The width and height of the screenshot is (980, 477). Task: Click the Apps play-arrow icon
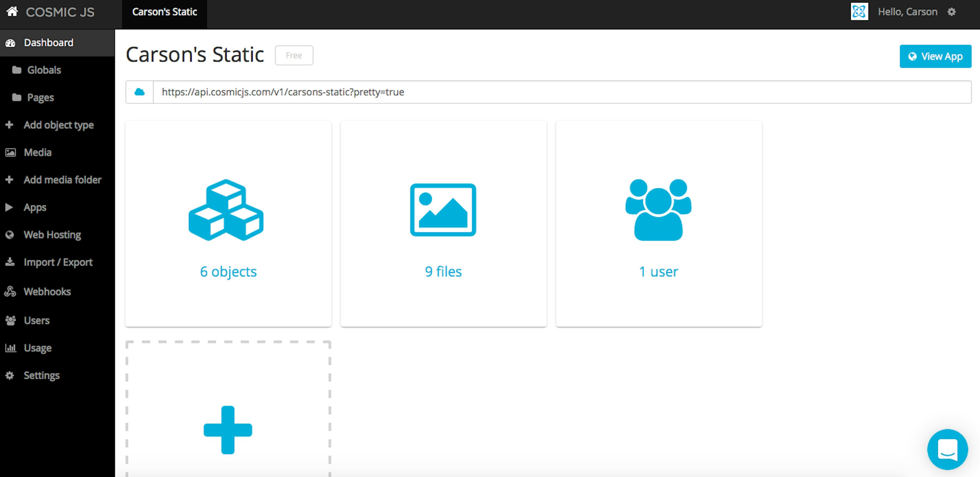tap(9, 207)
